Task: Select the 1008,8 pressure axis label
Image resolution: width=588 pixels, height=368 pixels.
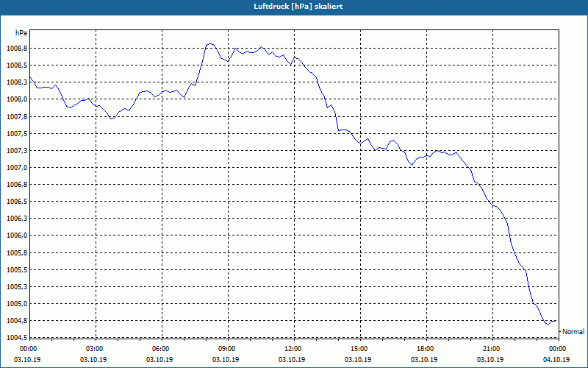Action: coord(17,49)
